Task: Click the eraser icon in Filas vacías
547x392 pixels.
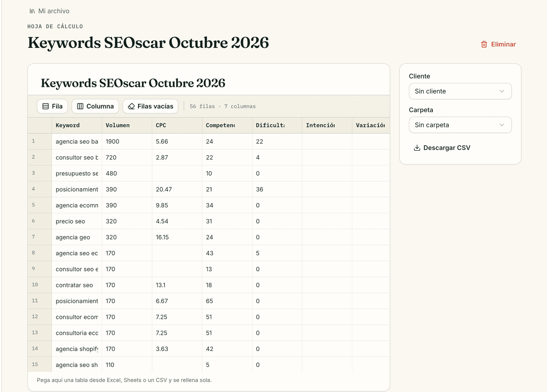Action: click(131, 106)
